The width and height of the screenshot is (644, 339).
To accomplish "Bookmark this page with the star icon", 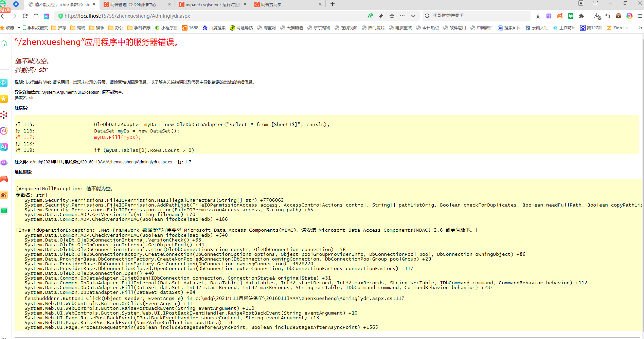I will coord(392,16).
